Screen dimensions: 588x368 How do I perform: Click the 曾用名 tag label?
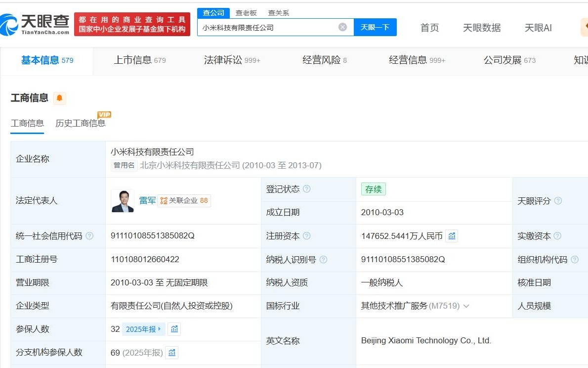click(x=124, y=166)
